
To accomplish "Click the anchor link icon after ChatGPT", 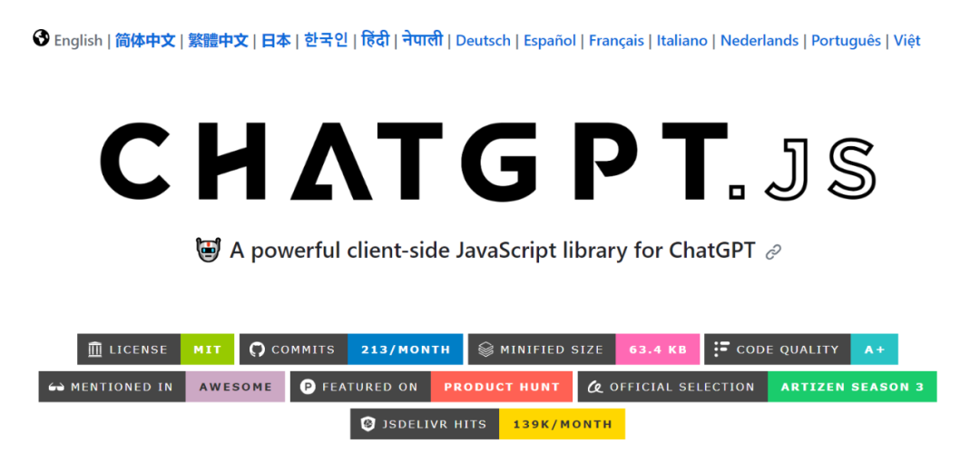I will coord(774,252).
